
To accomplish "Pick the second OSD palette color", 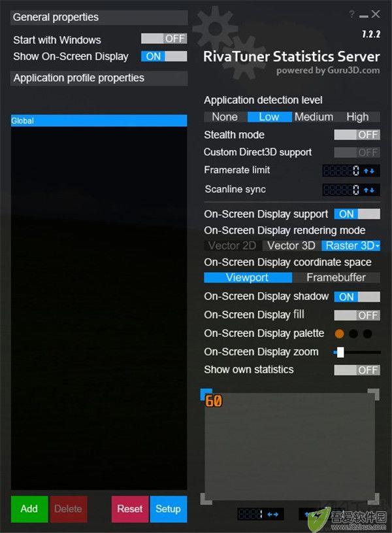I will click(353, 334).
